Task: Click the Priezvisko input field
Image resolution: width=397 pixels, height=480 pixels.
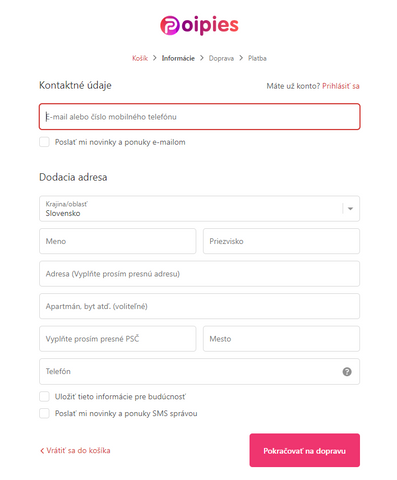Action: [281, 241]
